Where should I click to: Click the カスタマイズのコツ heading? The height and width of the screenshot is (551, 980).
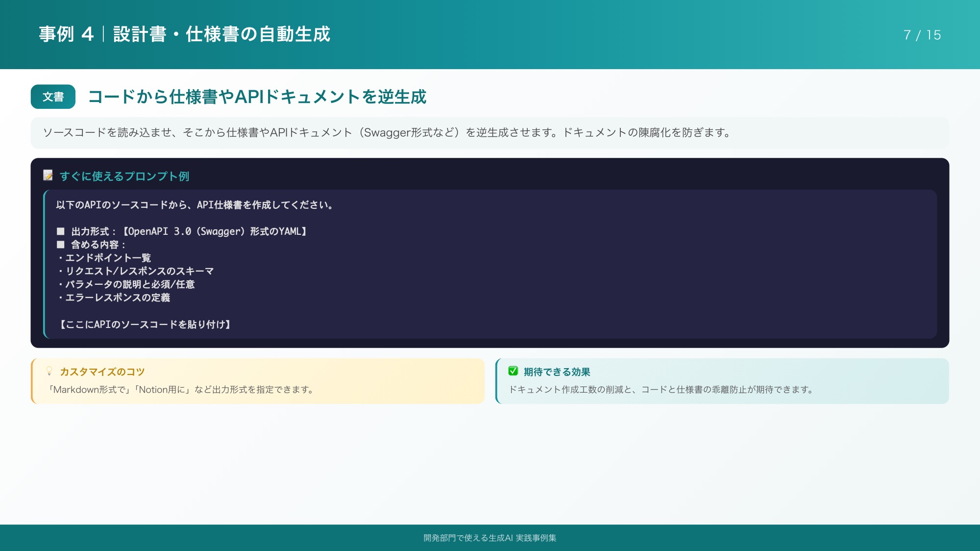(102, 372)
